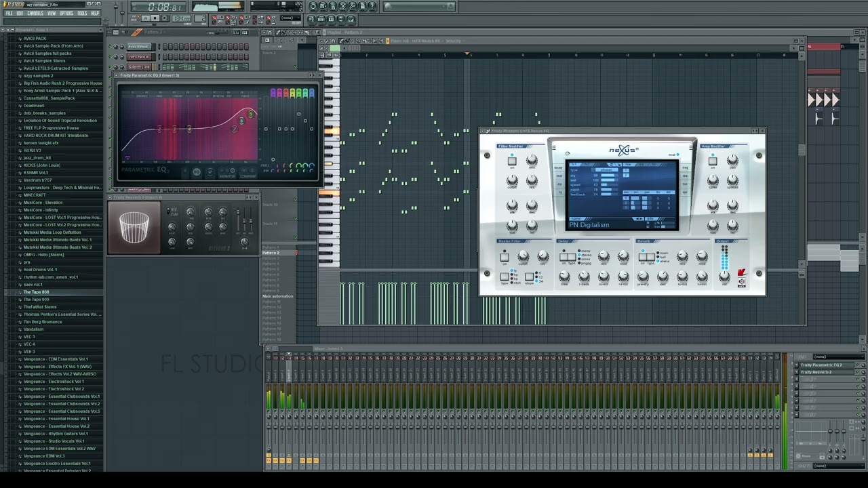Click Nexus Master Filter slope button

529,277
